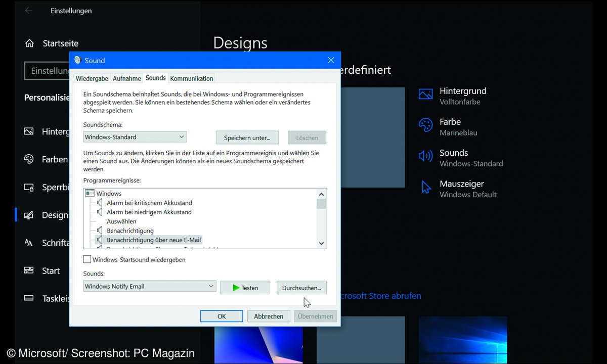The image size is (607, 364).
Task: Click the Hintergrund Volltonfarbe picture icon
Action: click(x=426, y=94)
